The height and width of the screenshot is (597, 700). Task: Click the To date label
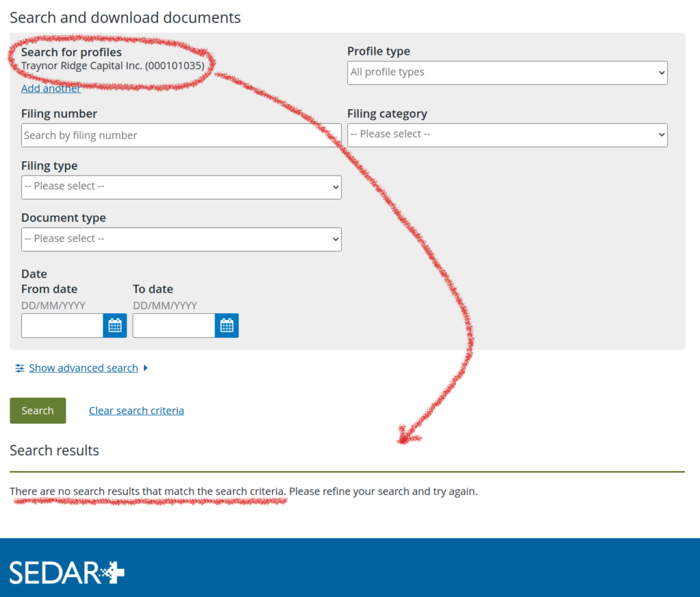(x=153, y=289)
